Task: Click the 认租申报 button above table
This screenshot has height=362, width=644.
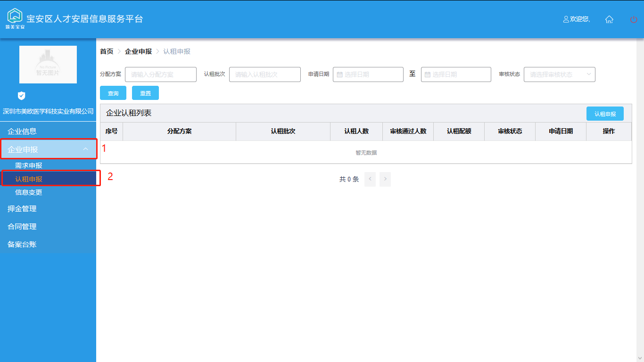Action: point(605,114)
